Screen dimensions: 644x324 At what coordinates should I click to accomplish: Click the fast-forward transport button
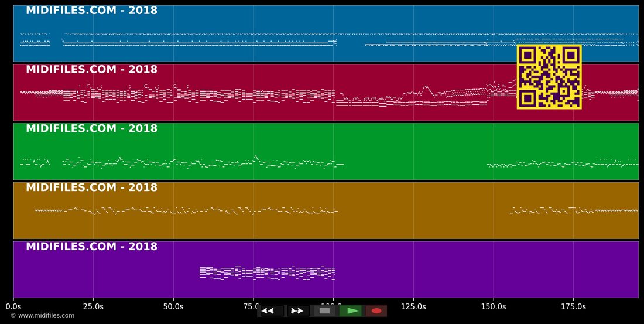297,311
